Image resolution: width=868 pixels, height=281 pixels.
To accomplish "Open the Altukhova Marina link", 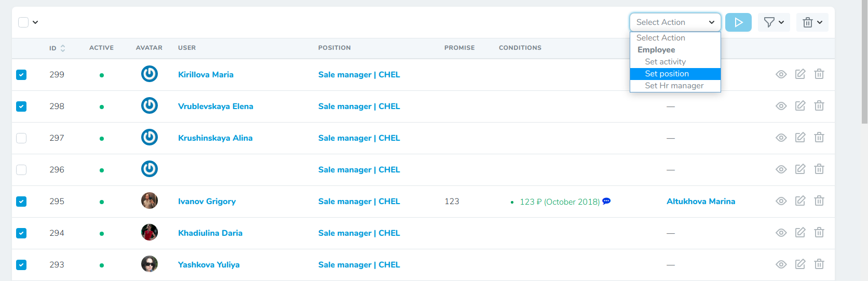I will coord(700,202).
